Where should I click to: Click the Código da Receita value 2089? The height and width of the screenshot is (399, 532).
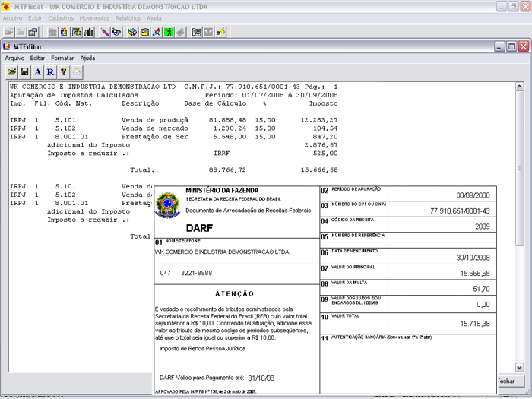(x=482, y=226)
